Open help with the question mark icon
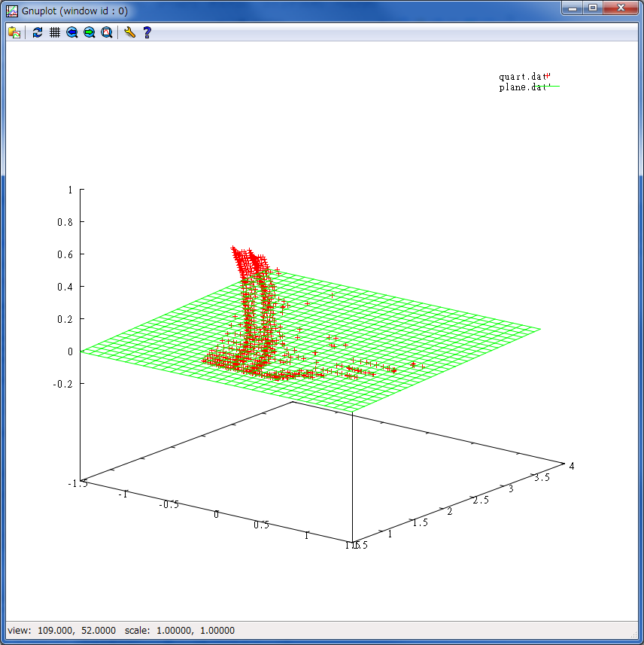Viewport: 644px width, 645px height. 147,32
